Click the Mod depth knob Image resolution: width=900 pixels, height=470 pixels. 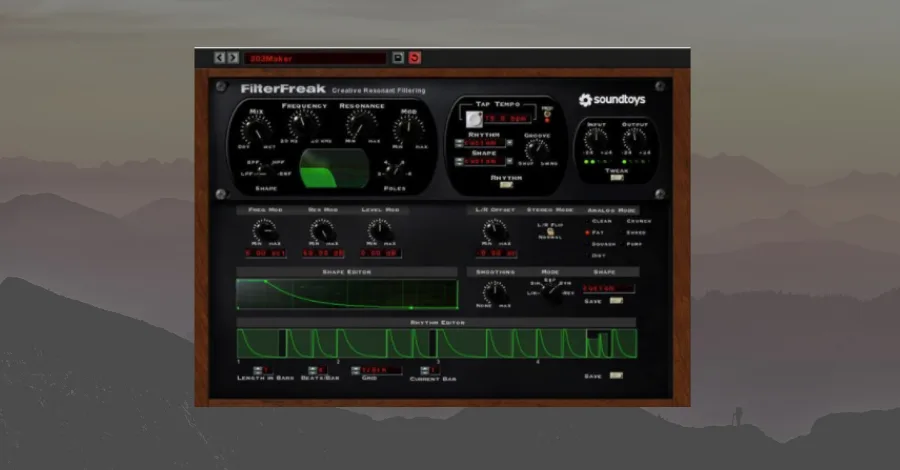[409, 130]
